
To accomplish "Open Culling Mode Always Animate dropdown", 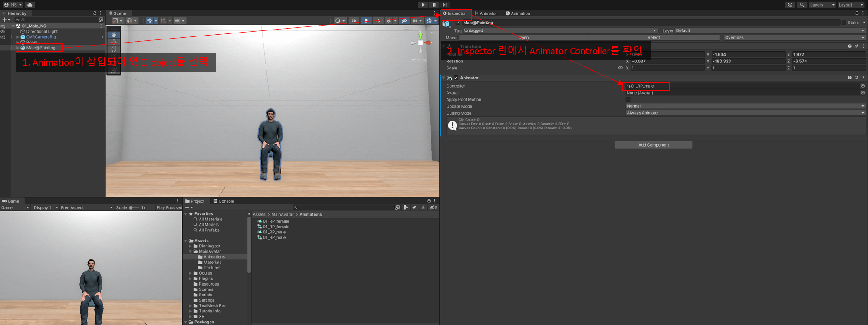I will point(746,113).
